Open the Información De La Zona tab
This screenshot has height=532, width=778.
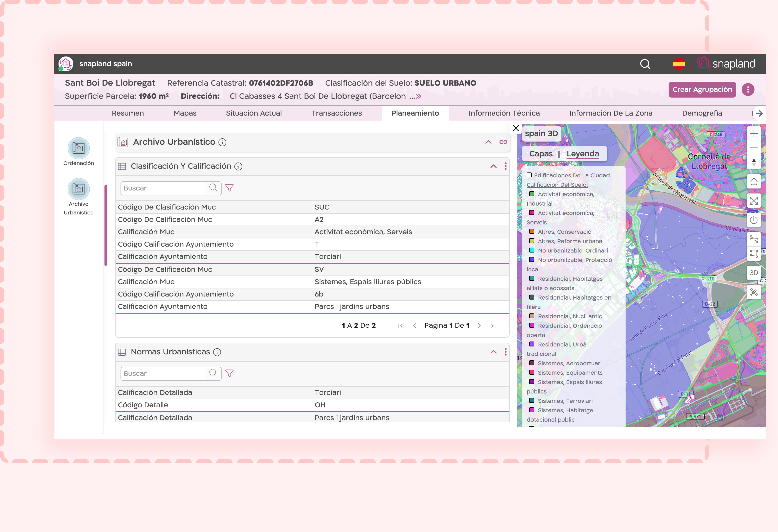[611, 114]
